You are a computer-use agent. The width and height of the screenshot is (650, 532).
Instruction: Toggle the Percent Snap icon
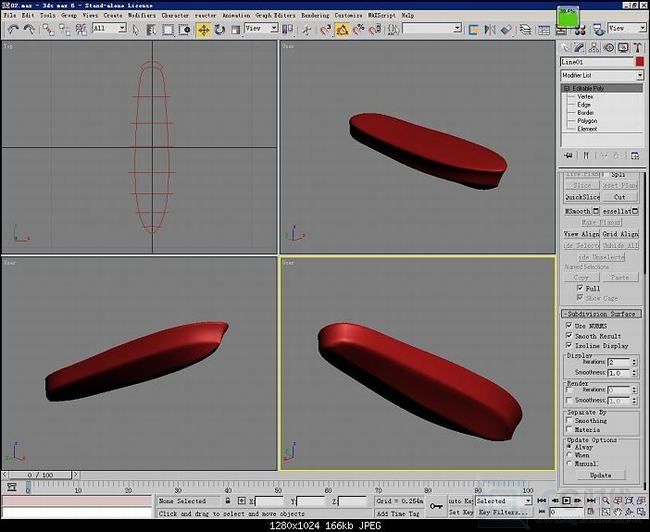point(359,29)
